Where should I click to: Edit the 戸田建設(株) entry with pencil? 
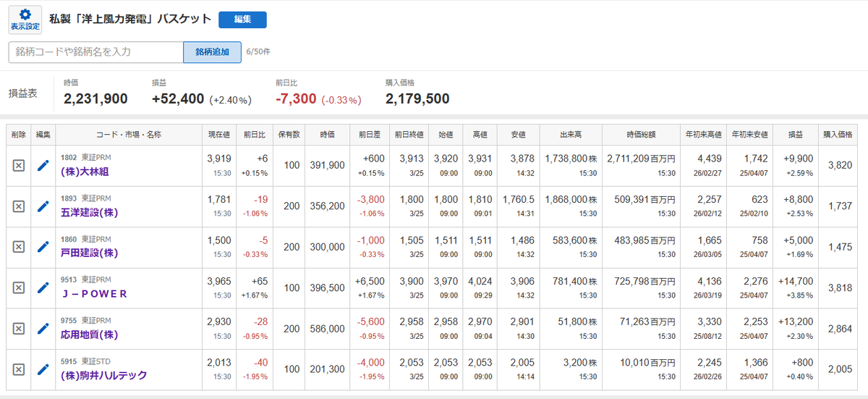43,247
